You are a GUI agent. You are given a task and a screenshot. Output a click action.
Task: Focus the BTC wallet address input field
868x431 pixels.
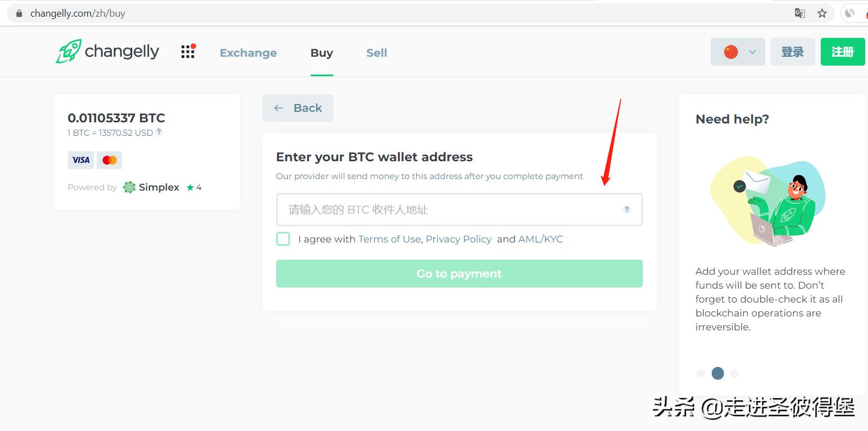tap(450, 210)
